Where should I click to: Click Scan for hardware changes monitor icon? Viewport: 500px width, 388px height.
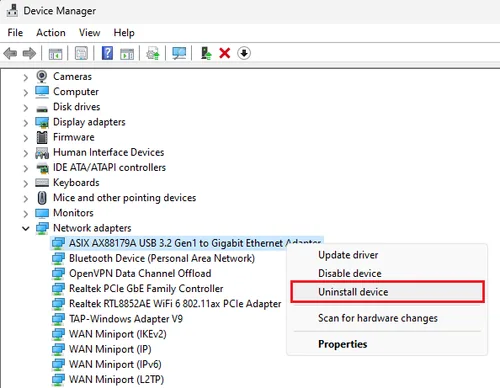pos(179,53)
